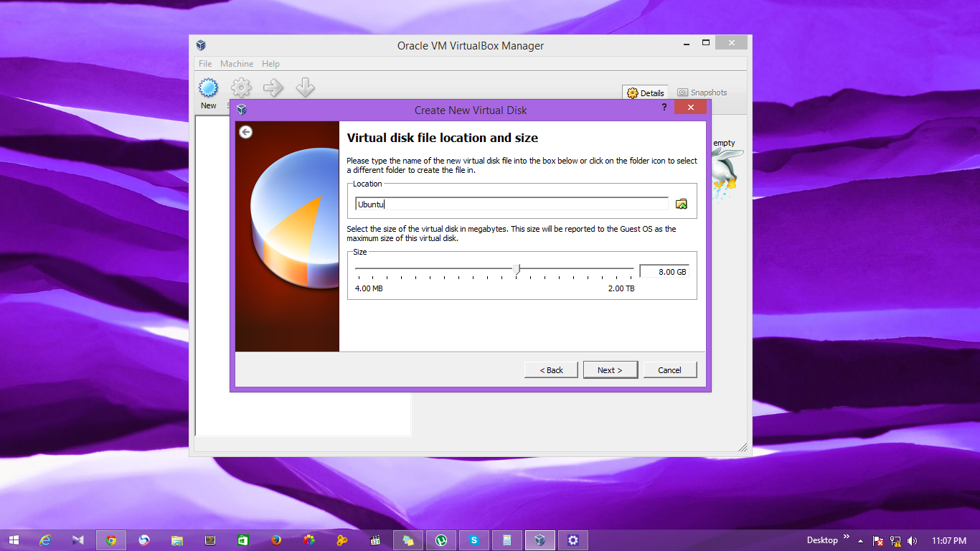This screenshot has width=980, height=551.
Task: Open the Windows Start button
Action: pos(14,540)
